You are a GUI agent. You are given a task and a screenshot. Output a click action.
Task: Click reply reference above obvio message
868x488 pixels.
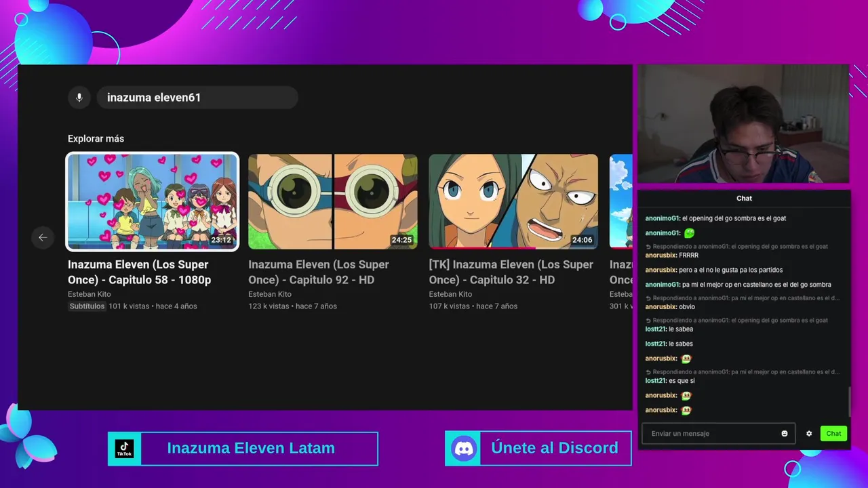point(742,298)
